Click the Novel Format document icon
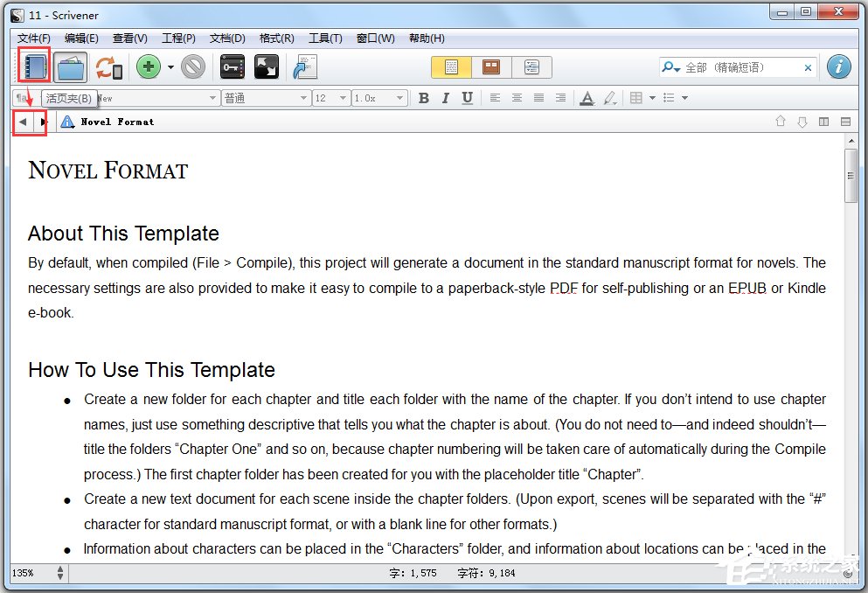 [x=67, y=122]
